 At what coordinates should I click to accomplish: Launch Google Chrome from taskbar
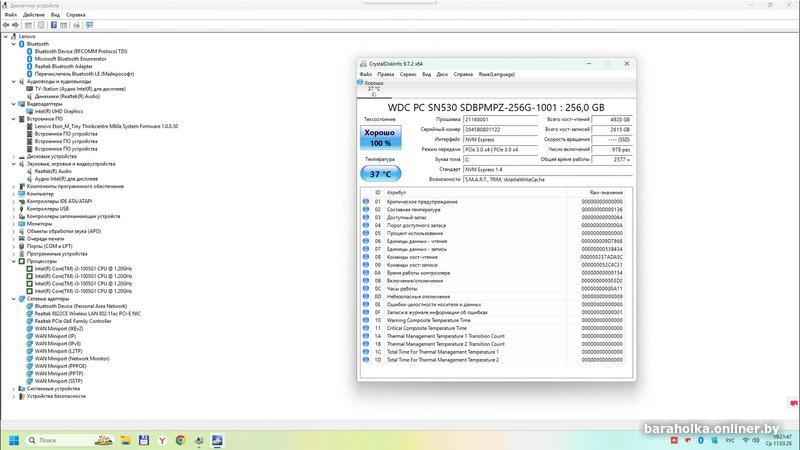[x=180, y=440]
